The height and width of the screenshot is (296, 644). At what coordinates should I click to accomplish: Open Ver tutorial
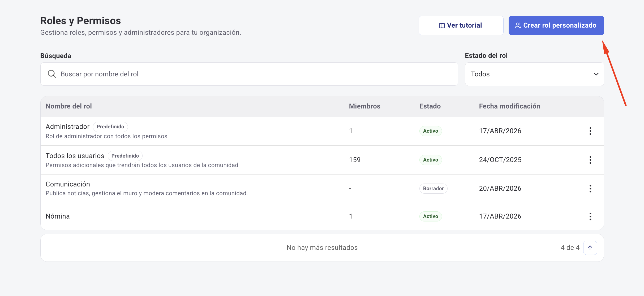pos(461,25)
